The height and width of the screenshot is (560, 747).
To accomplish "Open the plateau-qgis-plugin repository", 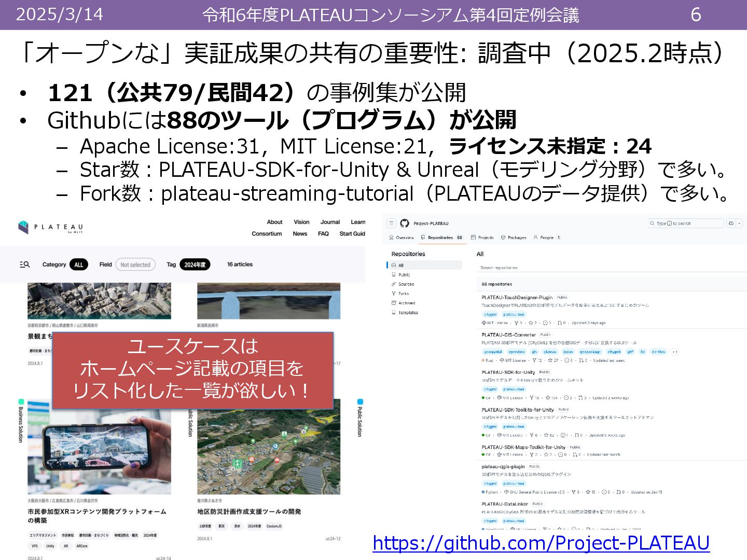I will pos(503,467).
